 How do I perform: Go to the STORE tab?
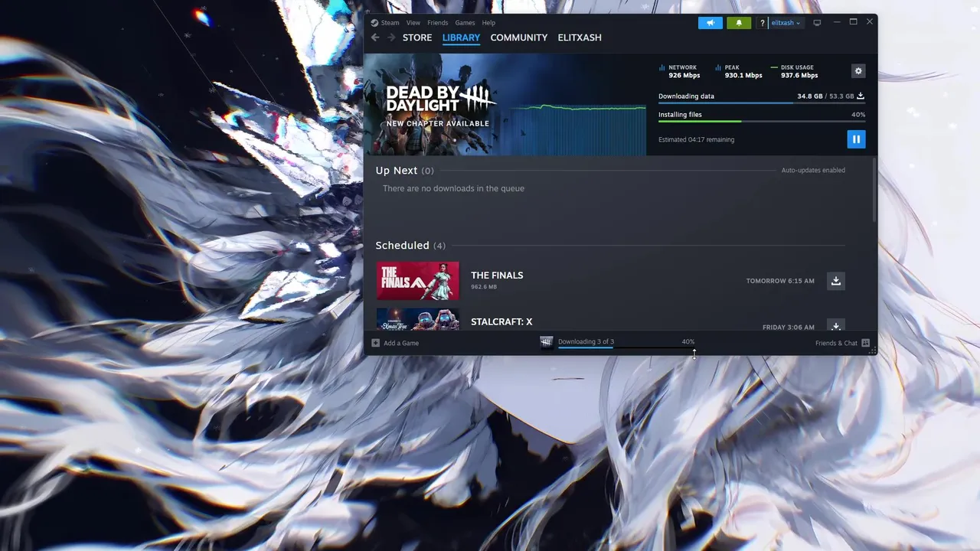pyautogui.click(x=417, y=37)
